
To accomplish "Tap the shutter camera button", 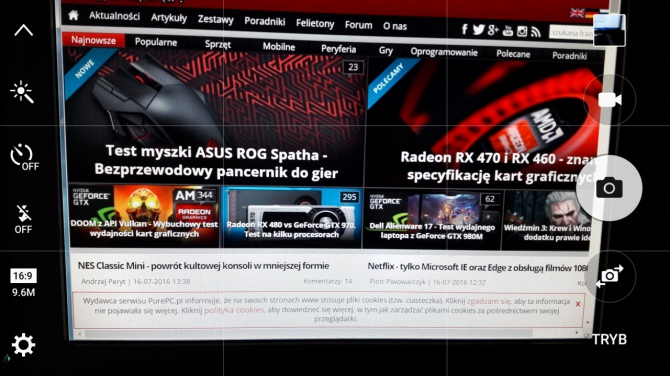I will pyautogui.click(x=609, y=188).
